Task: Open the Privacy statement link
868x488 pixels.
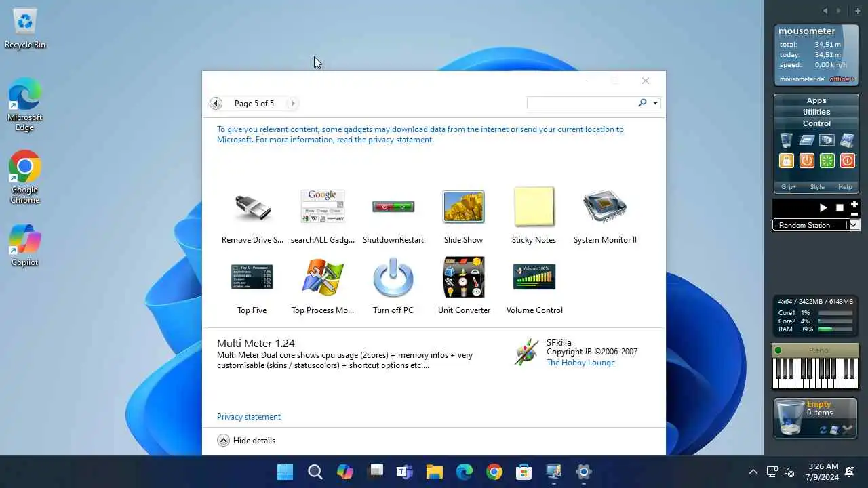Action: coord(249,417)
